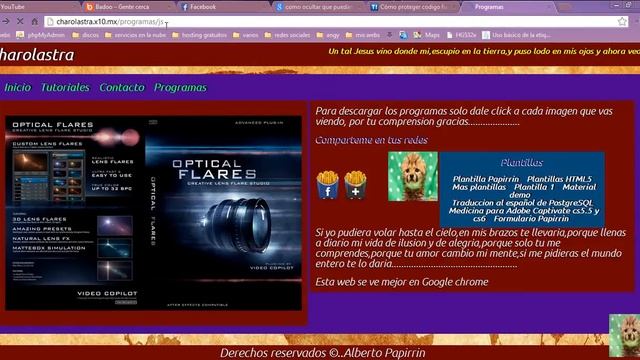Image resolution: width=640 pixels, height=360 pixels.
Task: Open the phpMyAdmin bookmark
Action: 40,35
